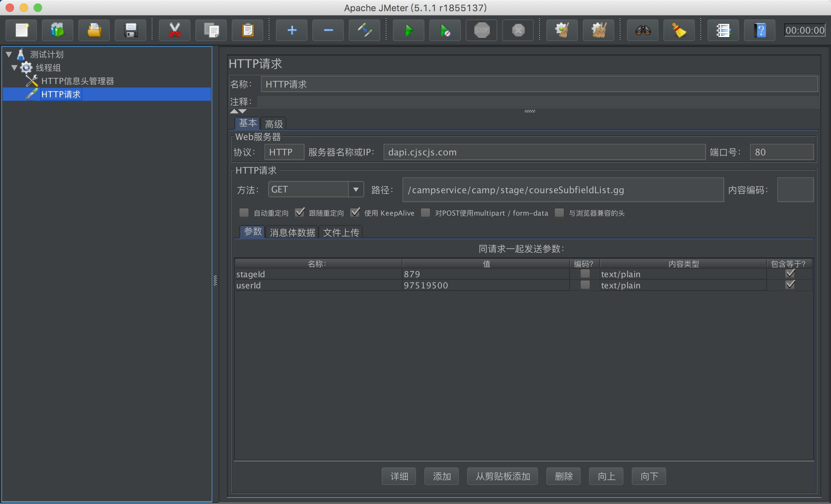Image resolution: width=831 pixels, height=504 pixels.
Task: Click the 添加 button
Action: point(442,476)
